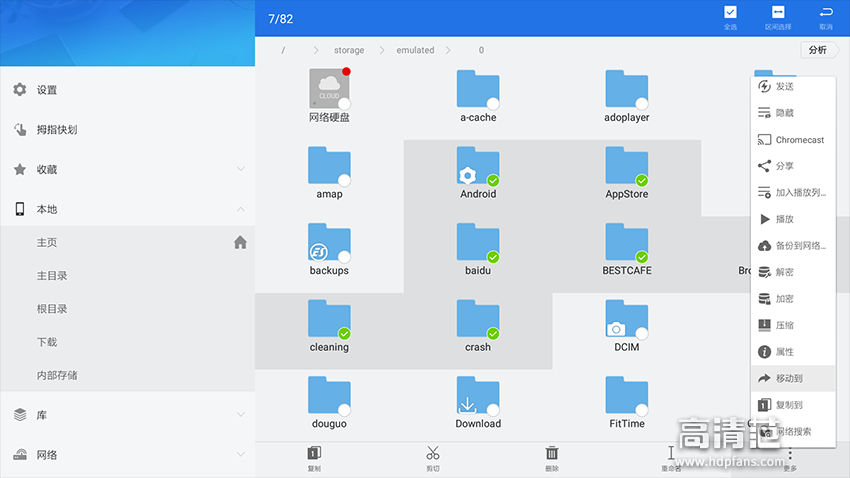
Task: Open the Download folder
Action: click(x=478, y=402)
